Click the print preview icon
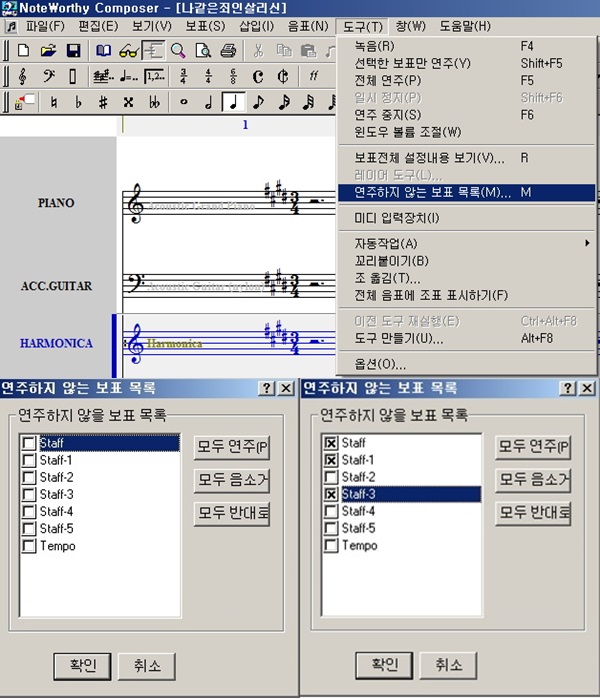Image resolution: width=600 pixels, height=699 pixels. point(203,51)
